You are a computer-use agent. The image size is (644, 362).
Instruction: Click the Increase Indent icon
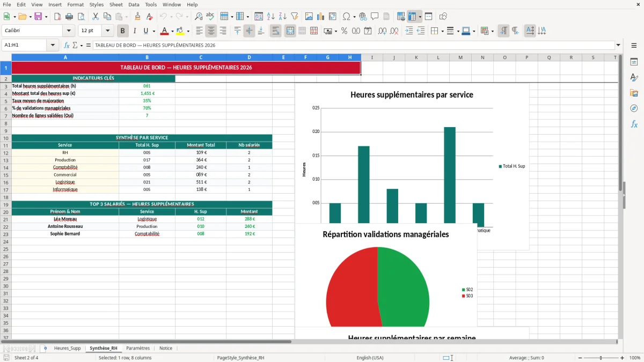click(409, 31)
